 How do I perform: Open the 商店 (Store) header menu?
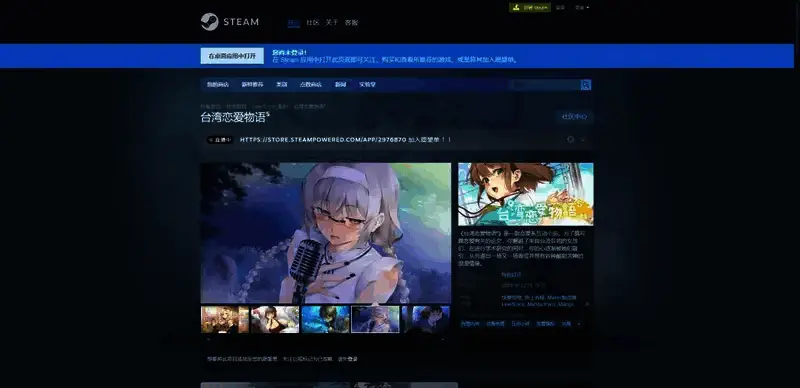293,22
